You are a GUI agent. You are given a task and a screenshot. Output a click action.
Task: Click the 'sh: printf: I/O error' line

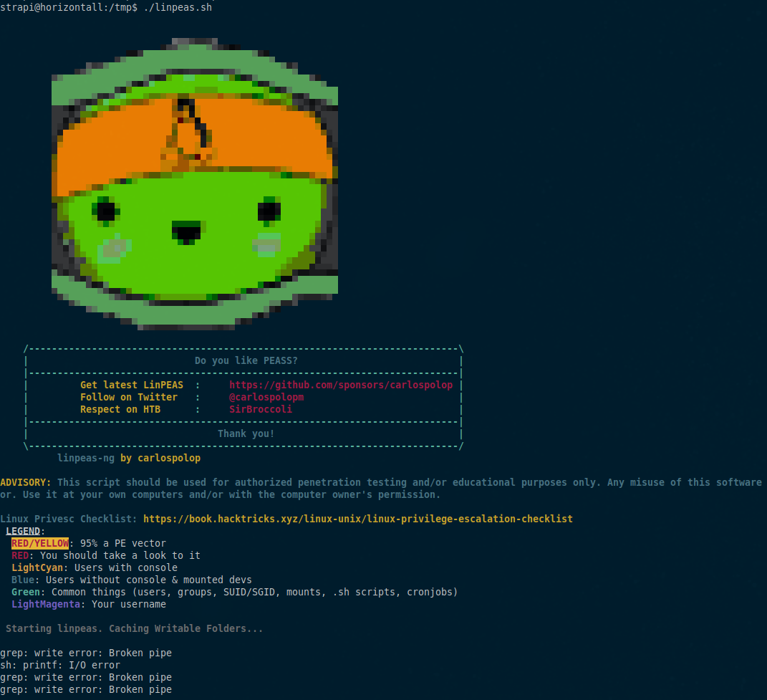(x=60, y=665)
